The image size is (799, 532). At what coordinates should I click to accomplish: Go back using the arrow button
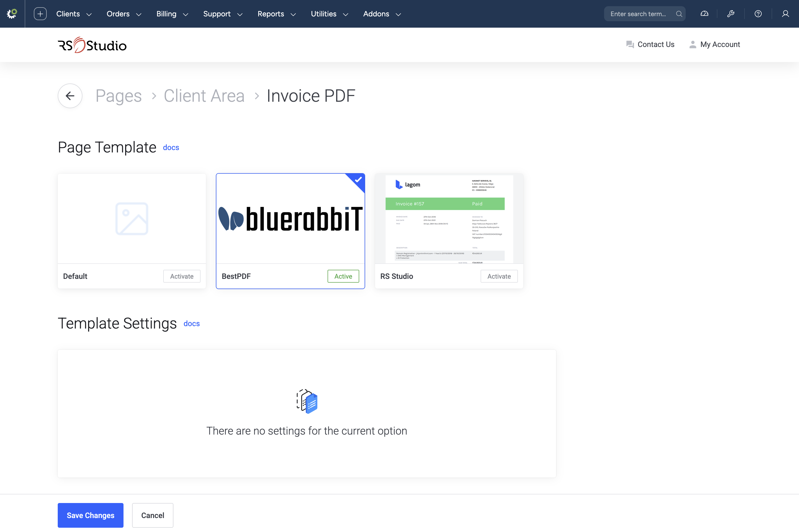point(70,96)
